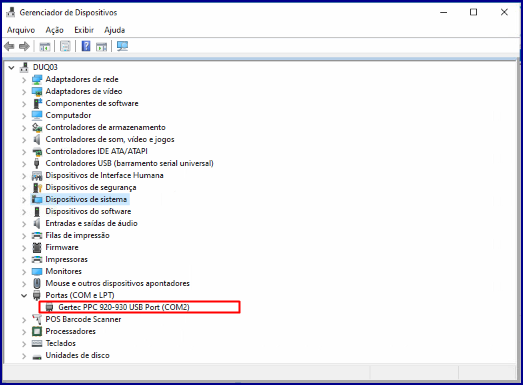Image resolution: width=523 pixels, height=385 pixels.
Task: Select the Monitores label
Action: 63,272
